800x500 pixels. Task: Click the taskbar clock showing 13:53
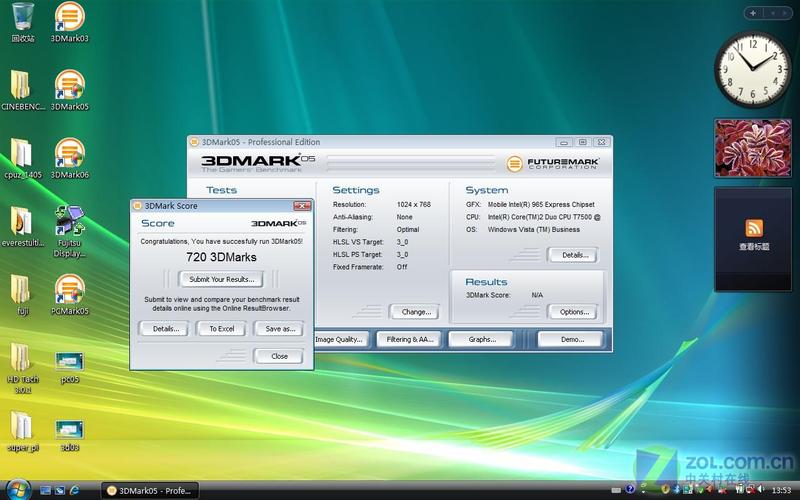click(782, 490)
